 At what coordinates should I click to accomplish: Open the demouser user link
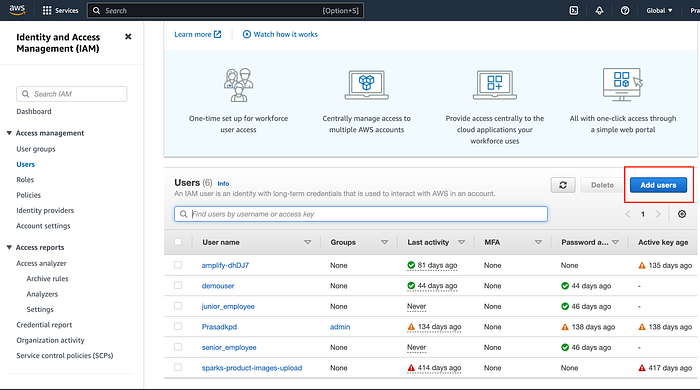(x=218, y=286)
